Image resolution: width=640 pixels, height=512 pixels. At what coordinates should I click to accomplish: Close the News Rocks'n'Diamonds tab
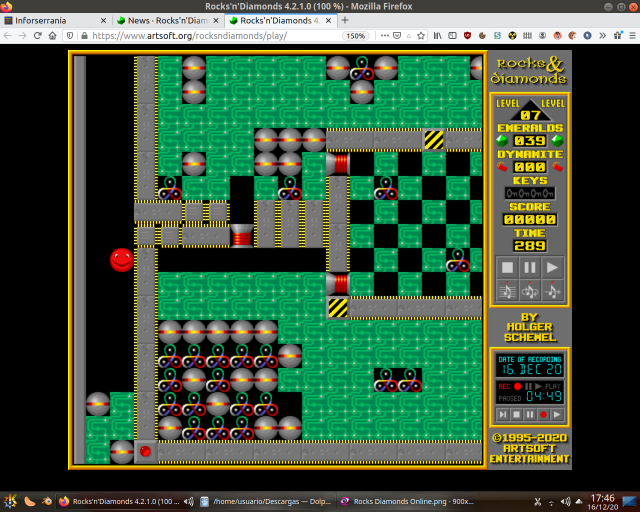tap(216, 20)
